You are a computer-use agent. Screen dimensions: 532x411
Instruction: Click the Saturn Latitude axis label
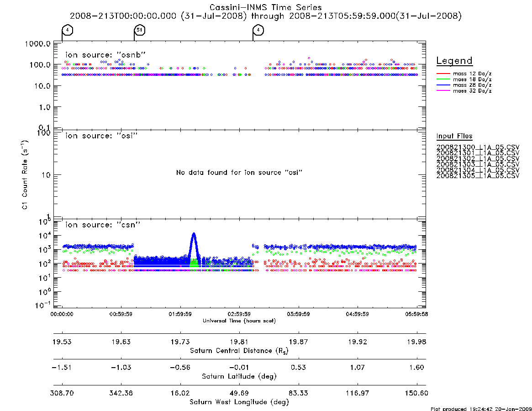(x=239, y=376)
